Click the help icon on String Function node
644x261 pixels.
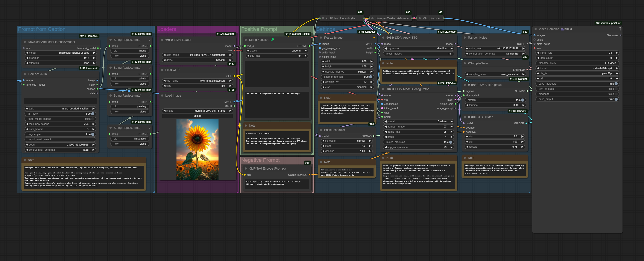pos(272,40)
